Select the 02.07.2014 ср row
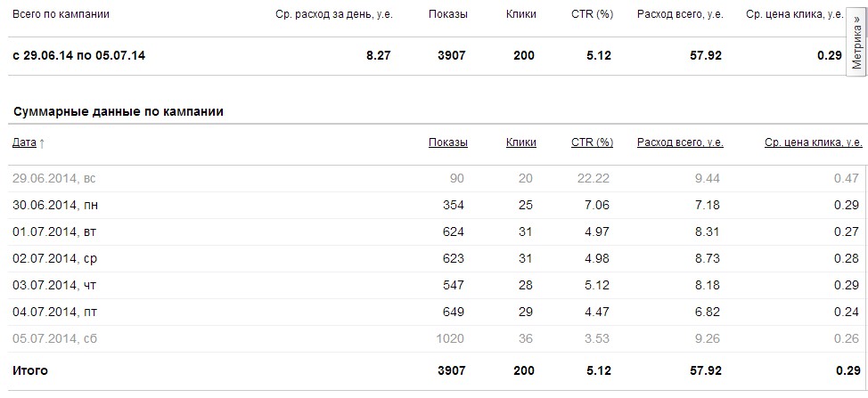The image size is (868, 398). (x=53, y=259)
